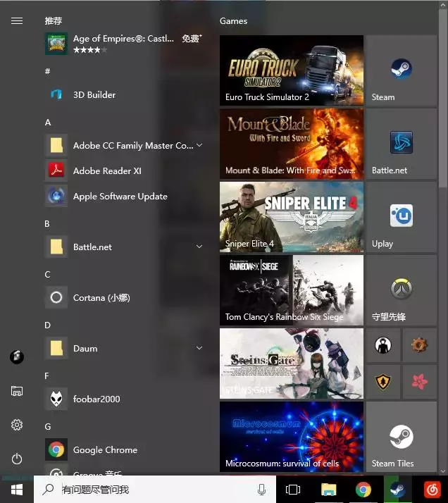Image resolution: width=448 pixels, height=503 pixels.
Task: Click the # letter index header
Action: pyautogui.click(x=47, y=71)
